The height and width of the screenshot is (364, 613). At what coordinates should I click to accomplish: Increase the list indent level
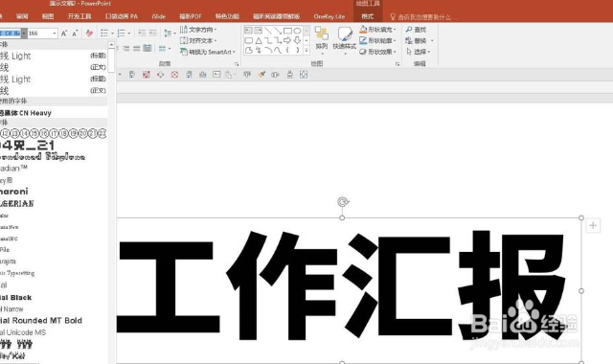(152, 34)
